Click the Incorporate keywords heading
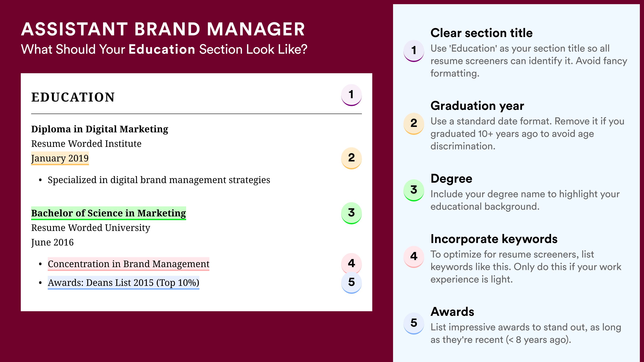 click(x=494, y=239)
